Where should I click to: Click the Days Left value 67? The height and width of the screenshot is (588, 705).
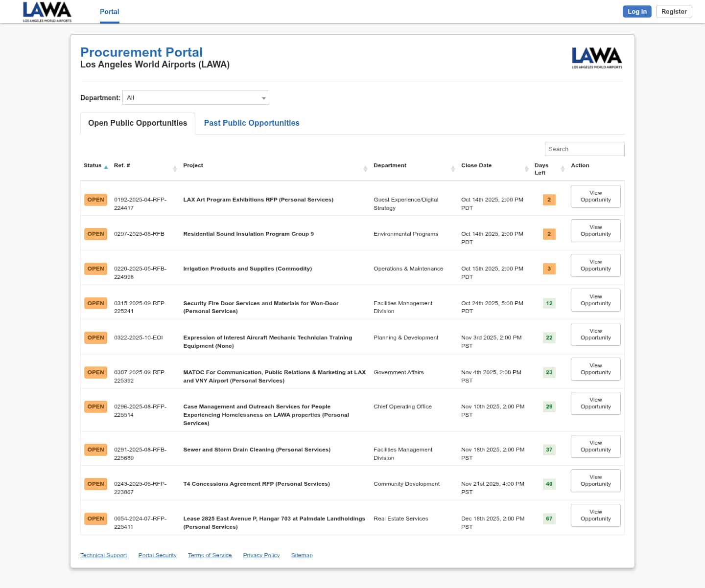[549, 519]
